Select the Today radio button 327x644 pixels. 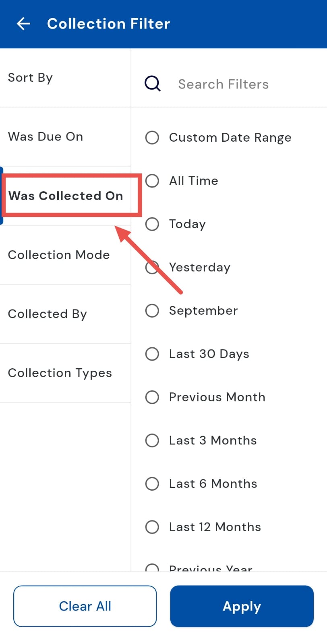pos(152,224)
